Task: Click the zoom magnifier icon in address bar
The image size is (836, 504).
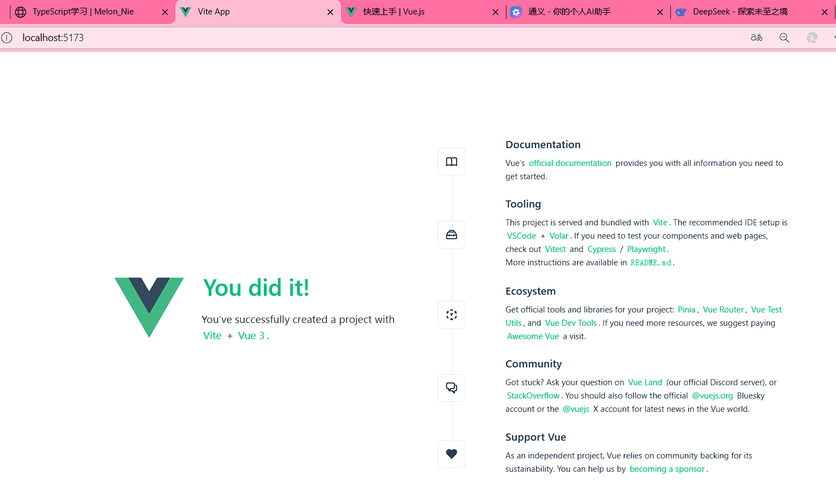Action: click(x=784, y=38)
